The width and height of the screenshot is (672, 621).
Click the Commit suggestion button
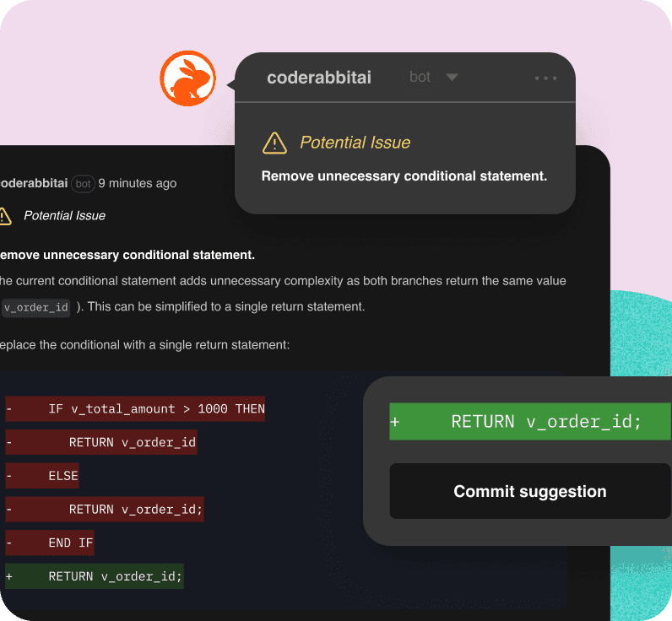click(x=529, y=491)
